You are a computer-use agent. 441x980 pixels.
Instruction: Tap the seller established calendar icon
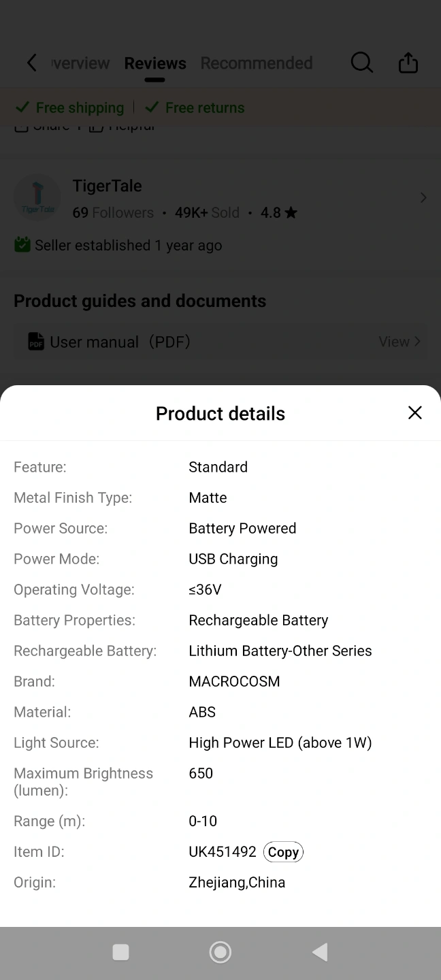22,245
